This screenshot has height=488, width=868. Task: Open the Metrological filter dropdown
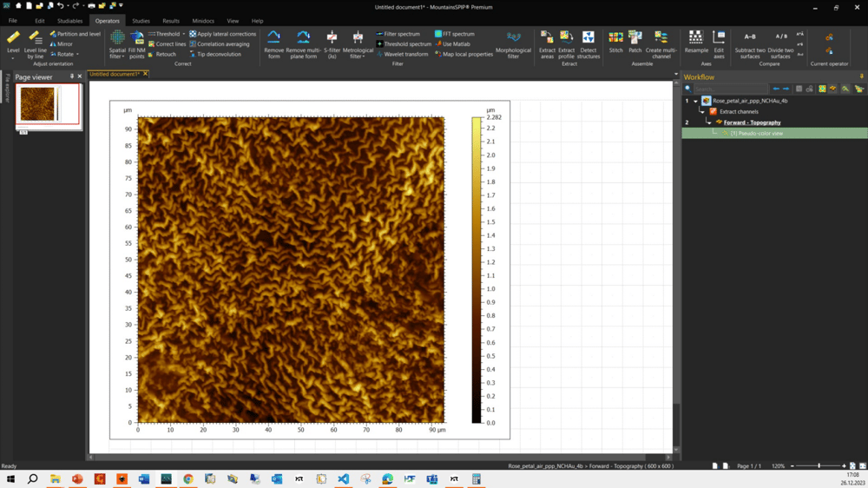363,56
